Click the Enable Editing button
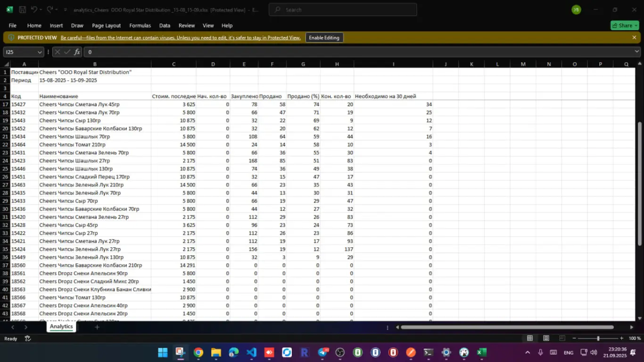 point(324,38)
